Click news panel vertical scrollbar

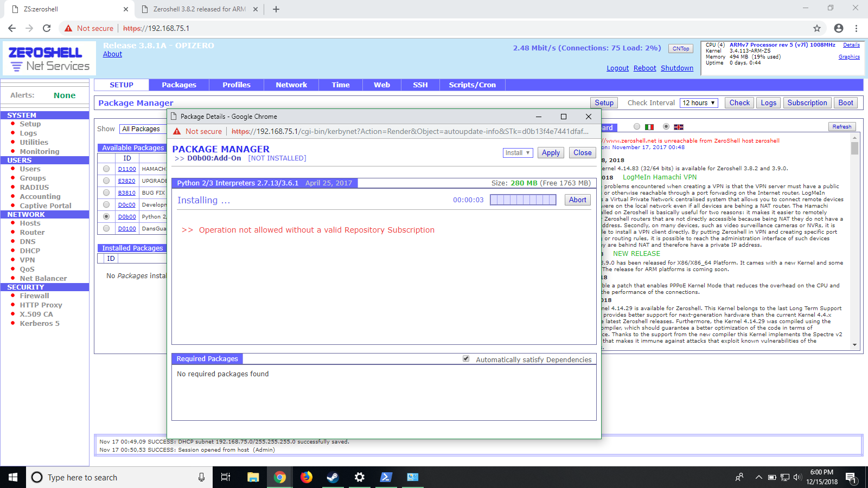[x=855, y=241]
